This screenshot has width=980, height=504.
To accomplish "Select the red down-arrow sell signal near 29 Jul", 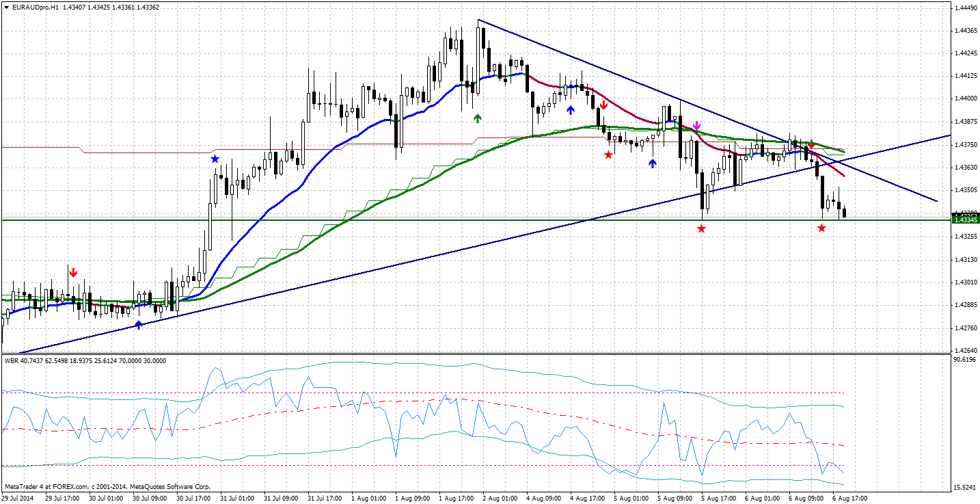I will coord(73,271).
